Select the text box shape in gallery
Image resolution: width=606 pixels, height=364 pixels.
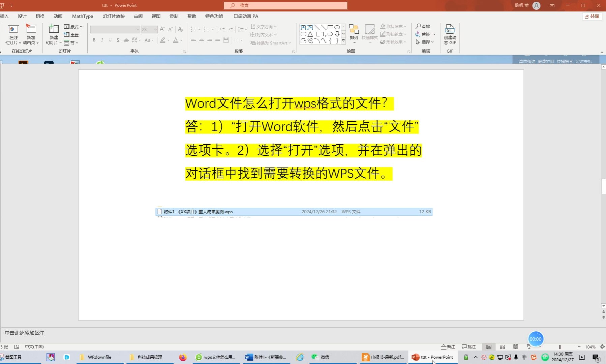click(x=303, y=27)
